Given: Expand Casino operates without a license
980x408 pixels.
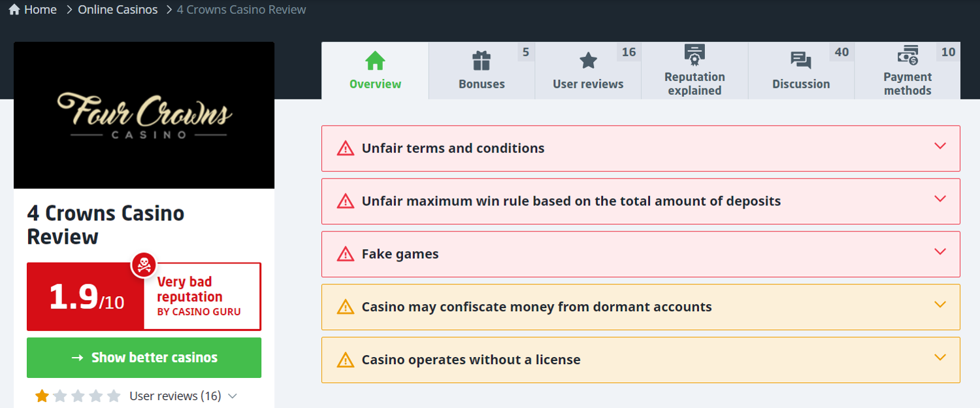Looking at the screenshot, I should coord(940,358).
